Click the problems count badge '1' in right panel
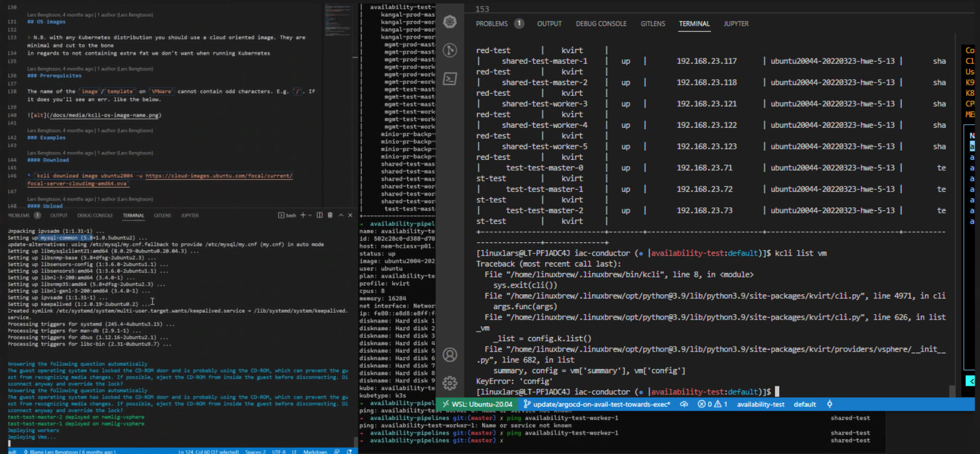The width and height of the screenshot is (980, 454). pos(519,24)
